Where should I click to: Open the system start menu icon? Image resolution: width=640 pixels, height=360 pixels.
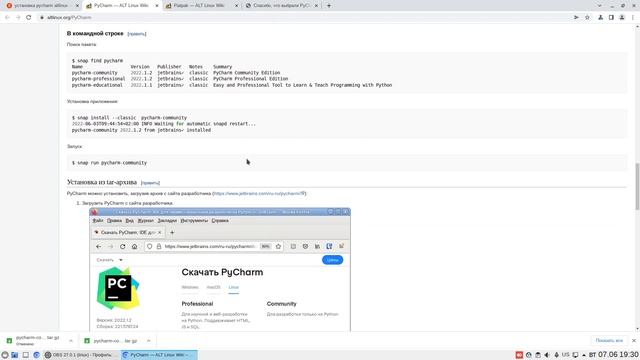[5, 355]
